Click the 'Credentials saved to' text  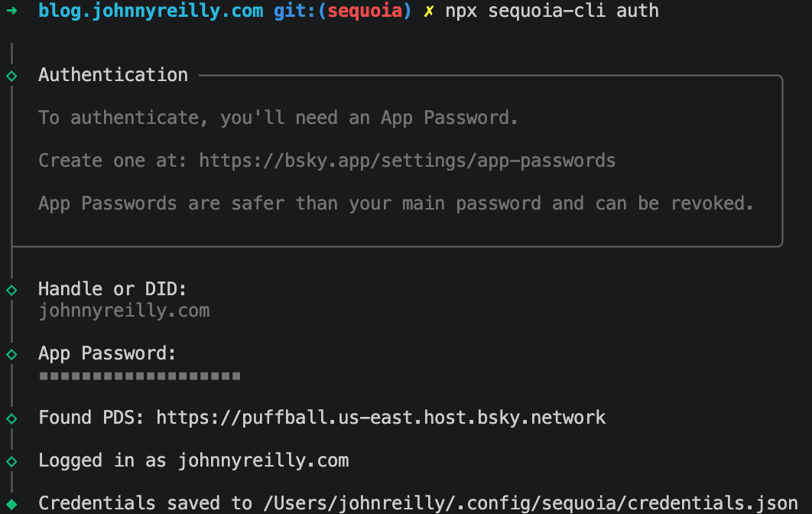tap(145, 503)
